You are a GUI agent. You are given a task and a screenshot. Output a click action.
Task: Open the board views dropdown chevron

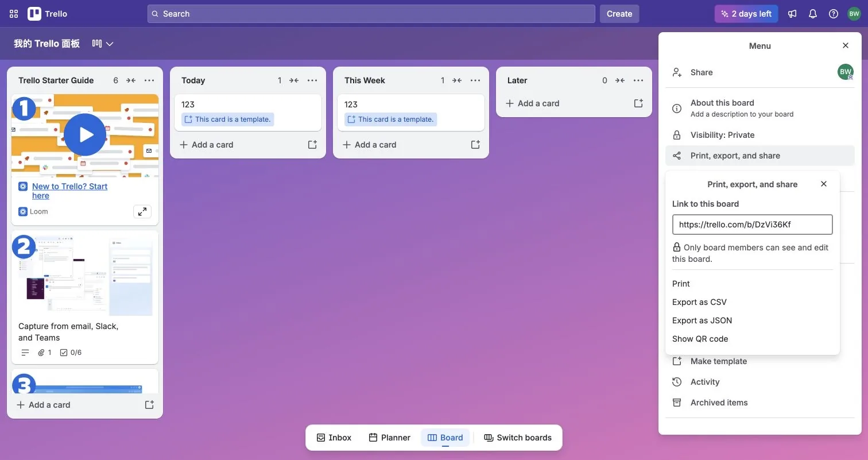[110, 44]
